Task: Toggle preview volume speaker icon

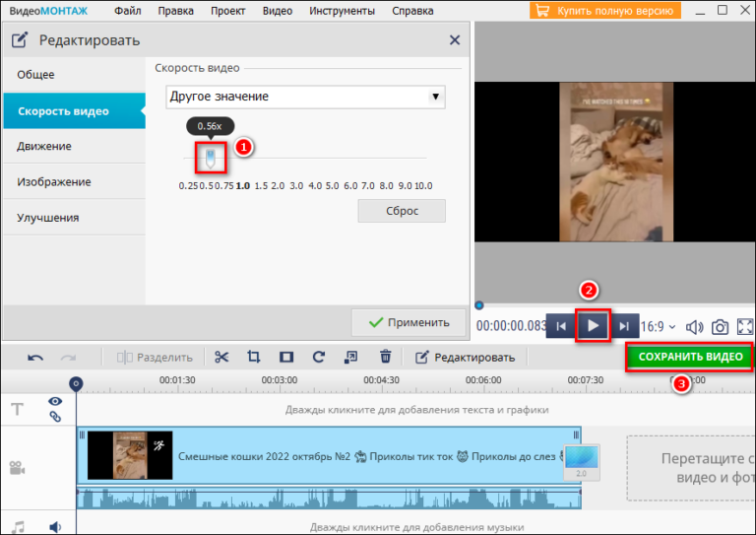Action: 694,326
